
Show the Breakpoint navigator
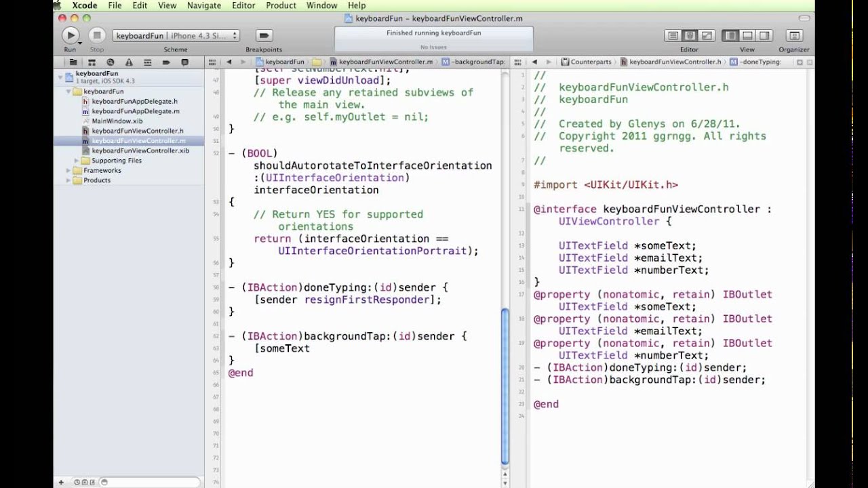coord(165,62)
